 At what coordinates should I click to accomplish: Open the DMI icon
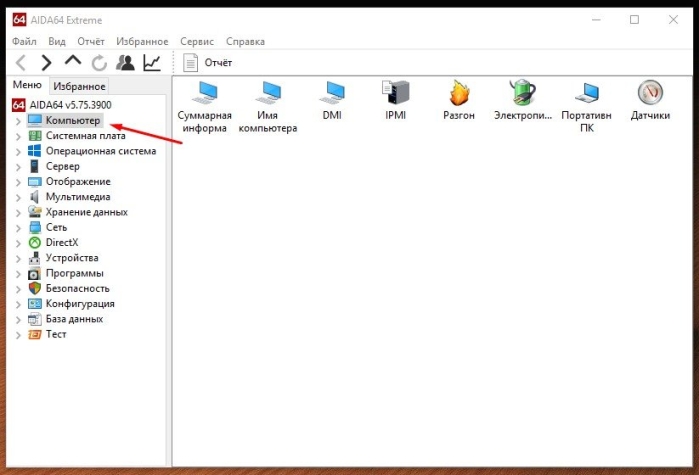tap(332, 101)
